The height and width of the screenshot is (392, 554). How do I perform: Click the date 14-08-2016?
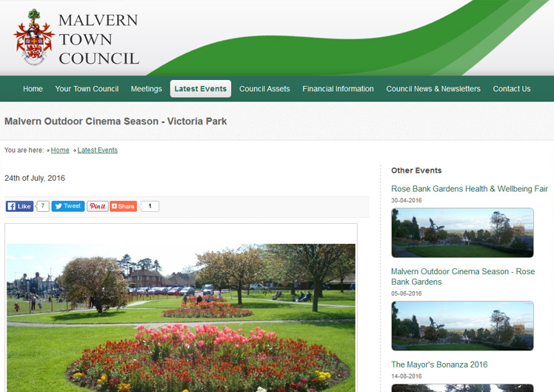point(407,376)
